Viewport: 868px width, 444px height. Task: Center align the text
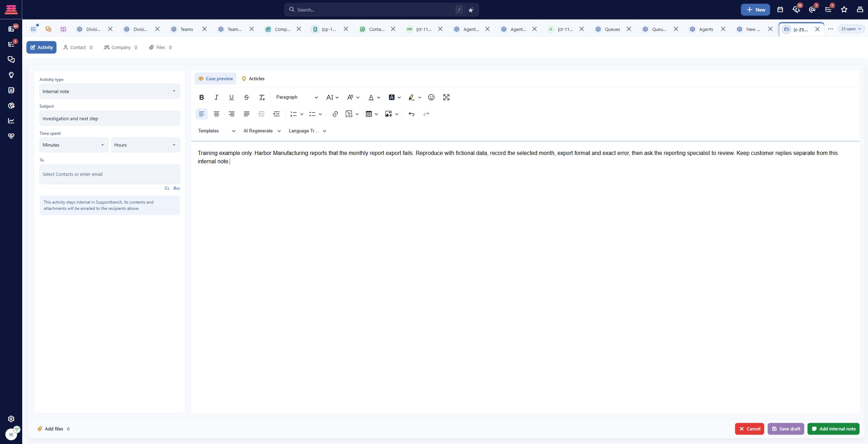[x=216, y=114]
